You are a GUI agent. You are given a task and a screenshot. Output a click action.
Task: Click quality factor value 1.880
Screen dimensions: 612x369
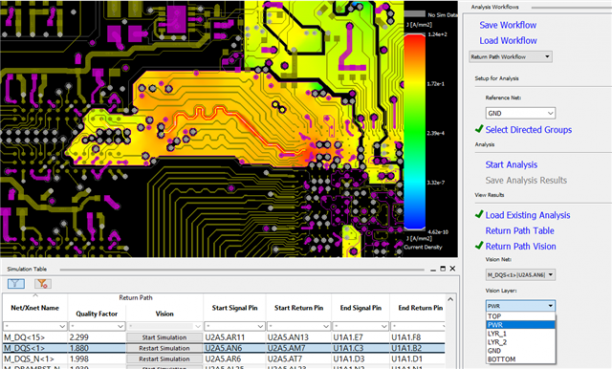point(79,348)
